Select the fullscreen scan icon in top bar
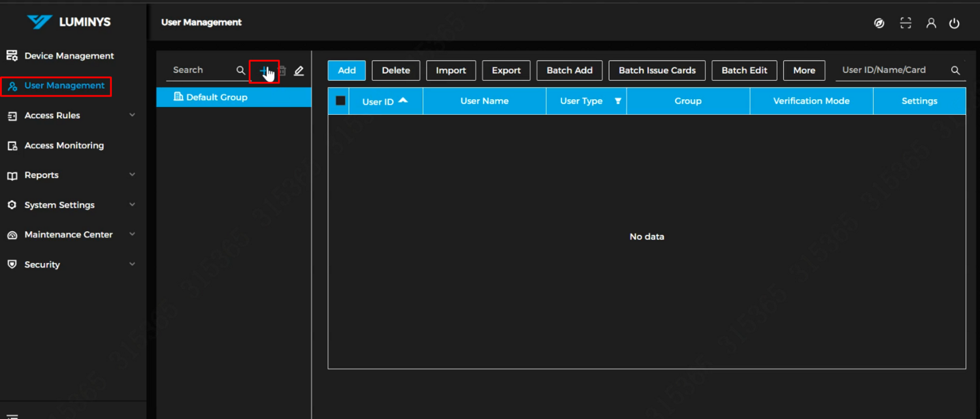Screen dimensions: 980x419 tap(906, 22)
